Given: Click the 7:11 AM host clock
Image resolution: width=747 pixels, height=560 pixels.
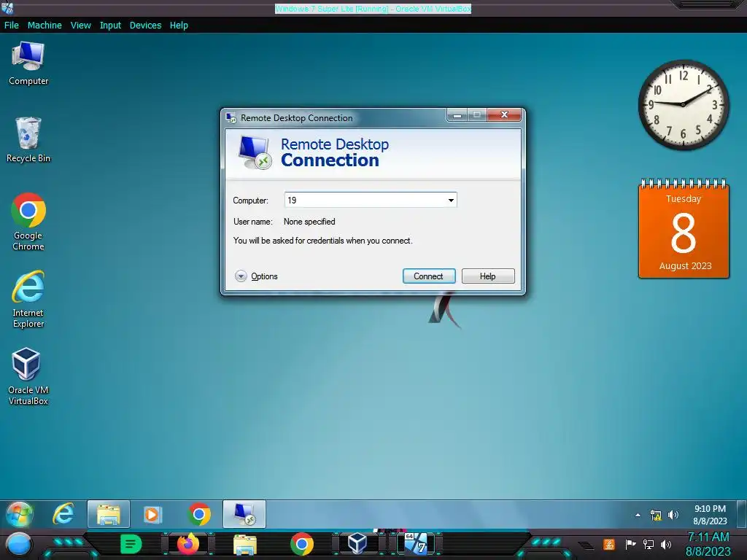Looking at the screenshot, I should [708, 544].
